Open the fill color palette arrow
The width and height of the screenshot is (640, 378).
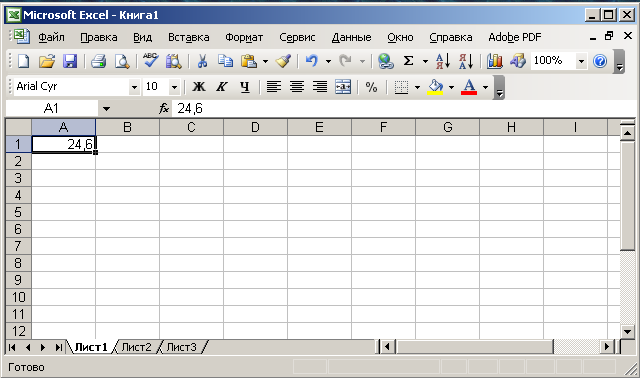[451, 87]
